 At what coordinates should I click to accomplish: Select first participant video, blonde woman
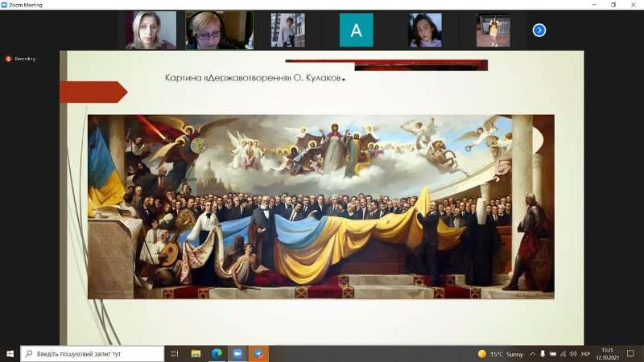151,31
